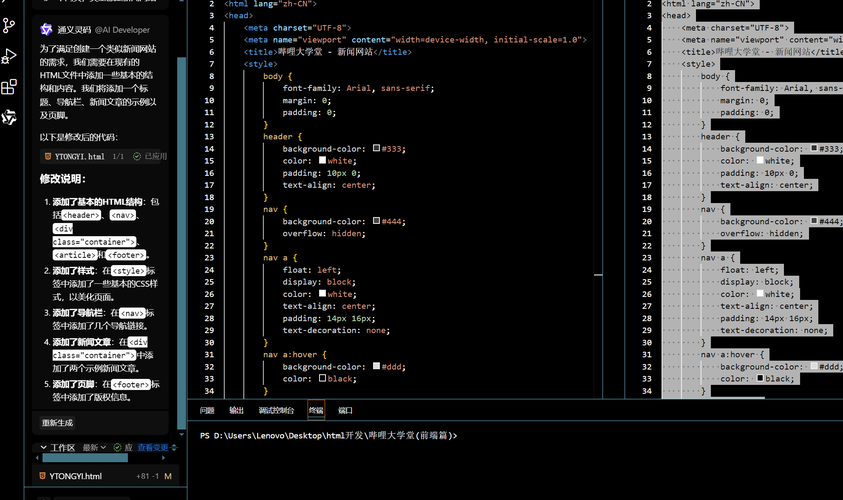Open the YTONGYI.html code chip in chat
843x500 pixels.
80,156
